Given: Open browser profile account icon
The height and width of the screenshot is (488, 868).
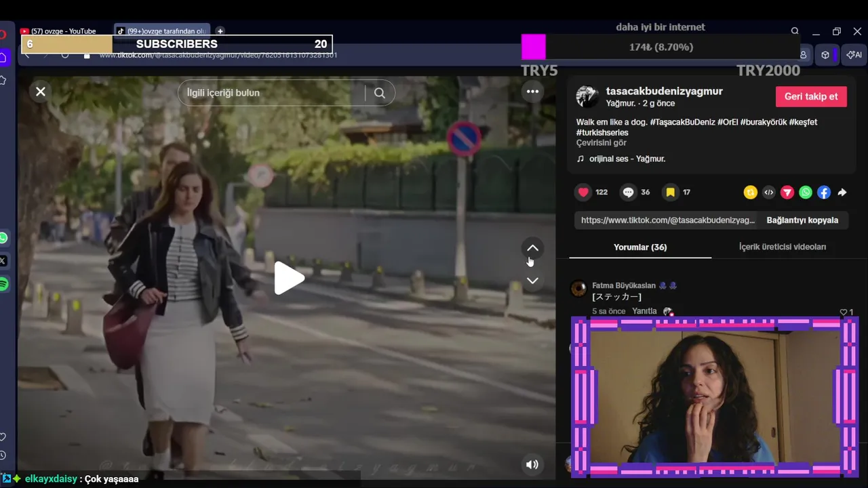Looking at the screenshot, I should pos(804,55).
